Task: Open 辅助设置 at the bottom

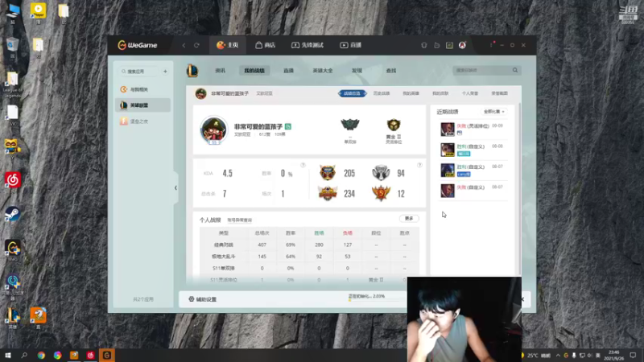Action: [x=203, y=299]
